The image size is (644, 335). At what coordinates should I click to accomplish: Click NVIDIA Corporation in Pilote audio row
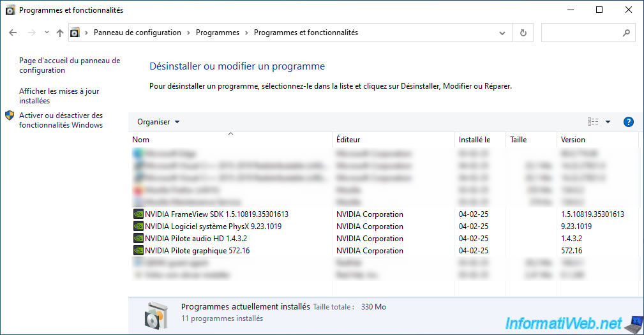pos(370,238)
